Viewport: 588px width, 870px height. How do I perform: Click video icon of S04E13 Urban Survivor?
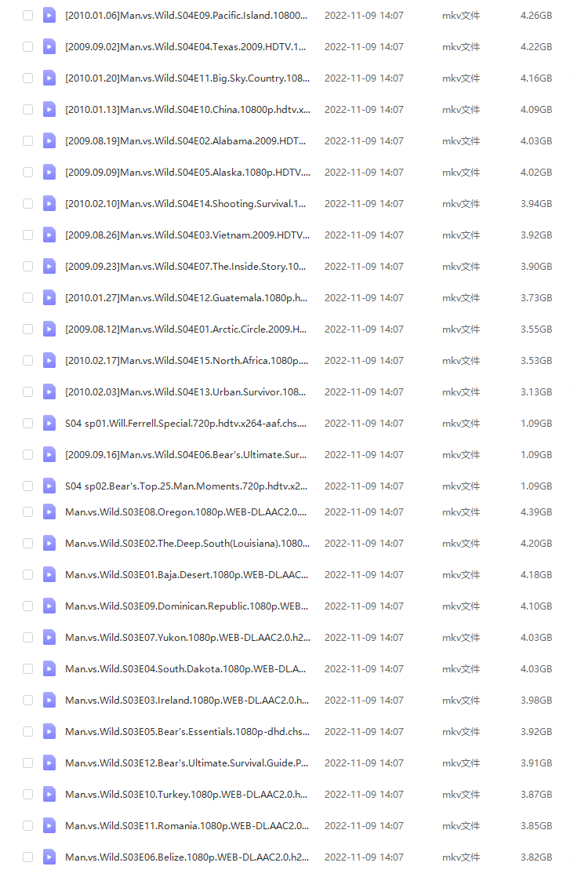click(x=49, y=391)
